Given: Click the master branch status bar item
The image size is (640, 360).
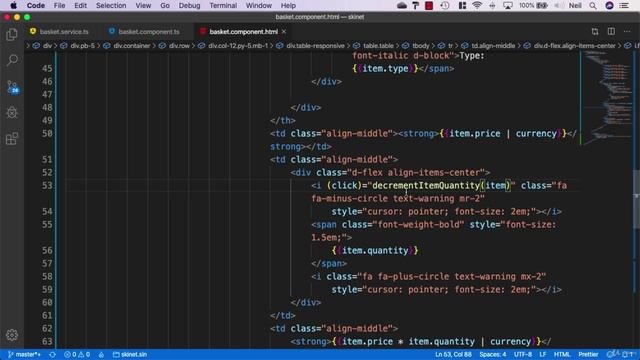Looking at the screenshot, I should point(24,354).
